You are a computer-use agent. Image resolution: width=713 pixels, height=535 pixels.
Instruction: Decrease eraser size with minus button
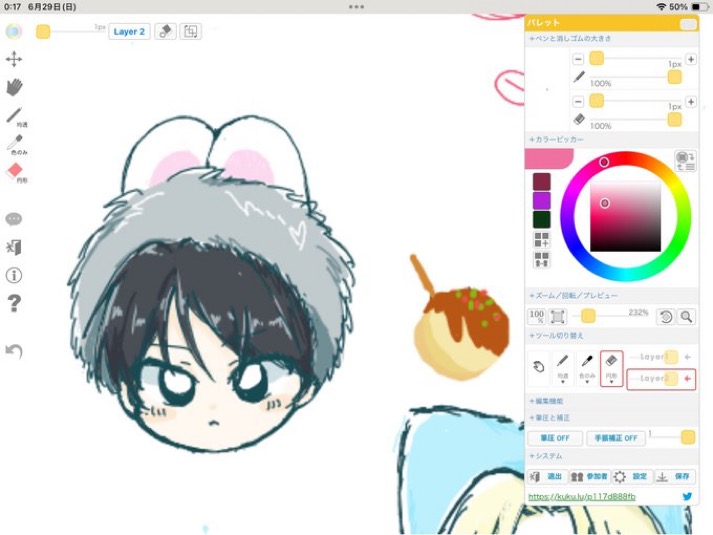pos(578,101)
